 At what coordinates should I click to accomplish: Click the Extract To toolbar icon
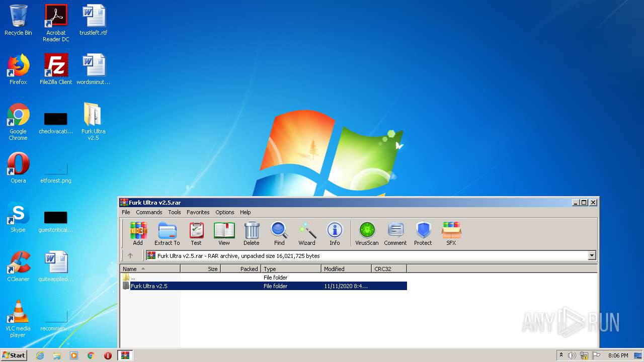point(167,234)
